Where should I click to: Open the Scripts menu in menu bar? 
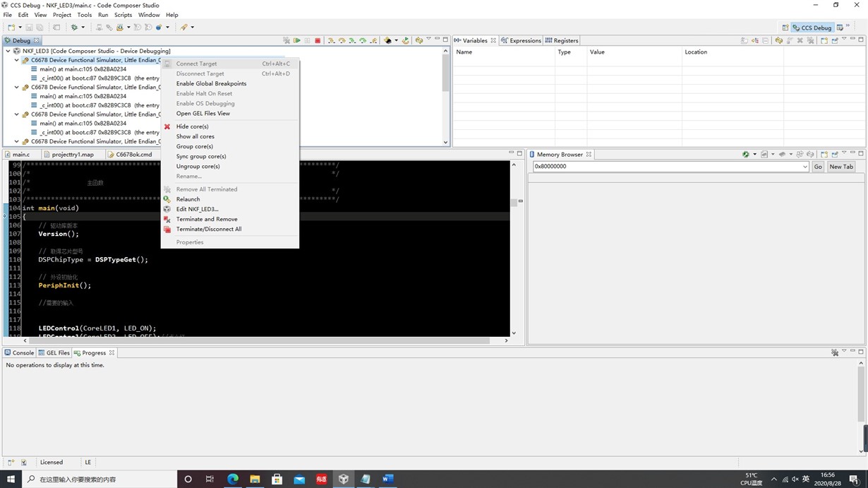pyautogui.click(x=123, y=14)
